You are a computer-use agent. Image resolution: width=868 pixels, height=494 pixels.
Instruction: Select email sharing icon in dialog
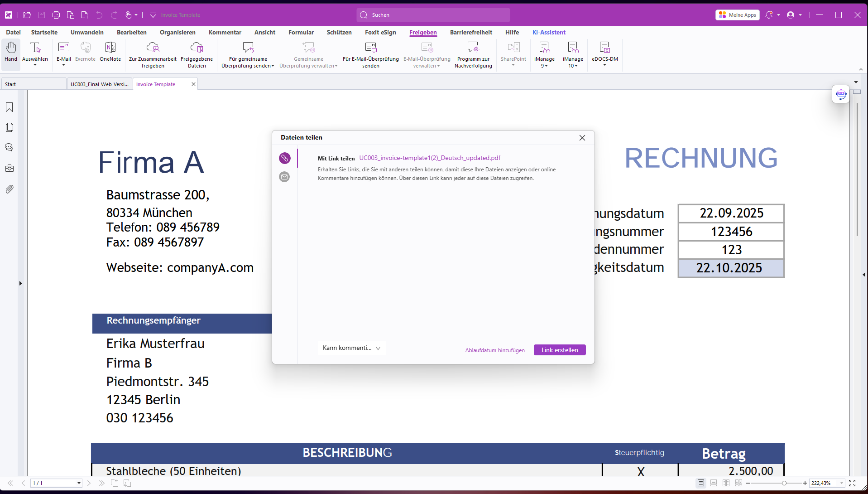coord(284,177)
